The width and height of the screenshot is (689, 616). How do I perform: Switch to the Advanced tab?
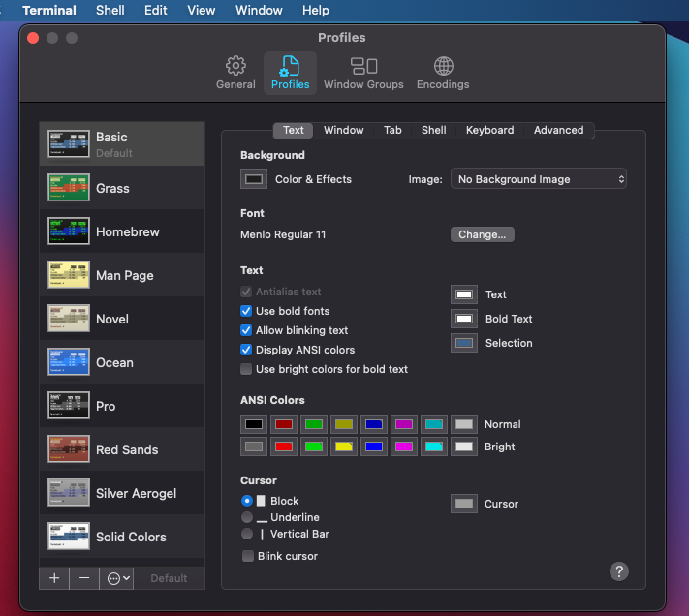click(558, 130)
